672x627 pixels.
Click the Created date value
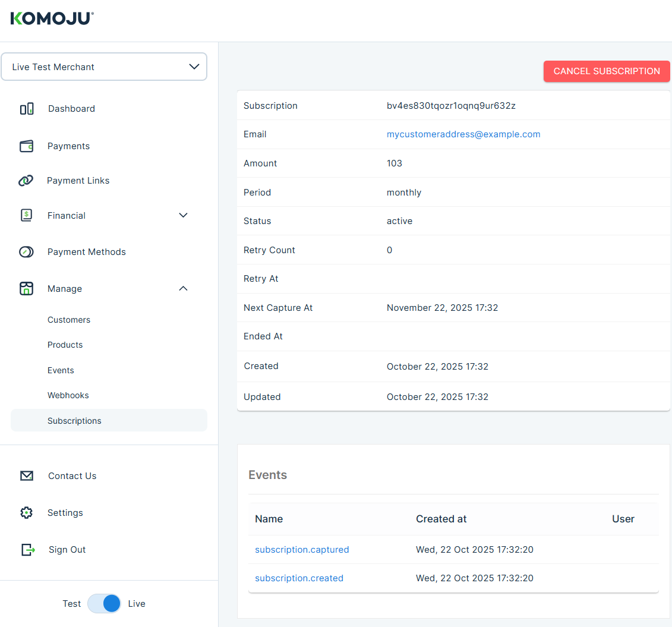437,367
